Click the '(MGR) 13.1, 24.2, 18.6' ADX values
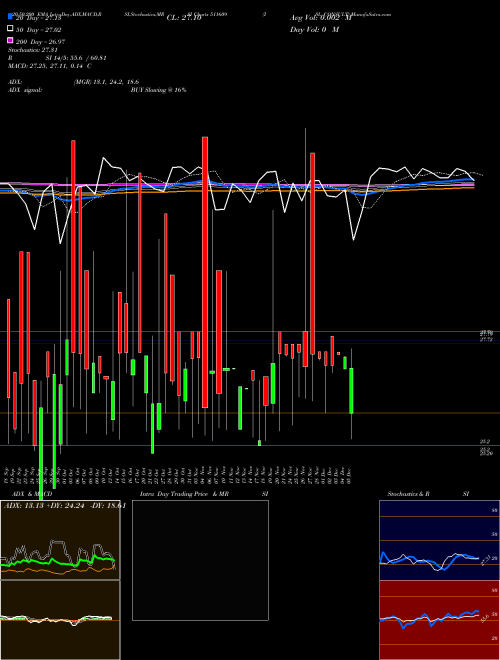 point(106,82)
